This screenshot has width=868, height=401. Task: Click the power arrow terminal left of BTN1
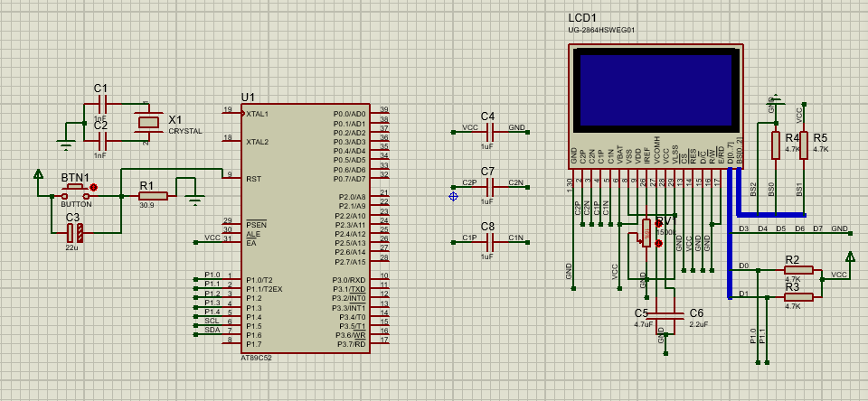38,175
